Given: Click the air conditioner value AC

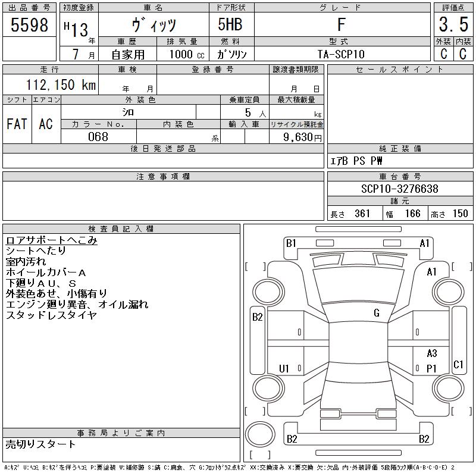Looking at the screenshot, I should pos(46,124).
